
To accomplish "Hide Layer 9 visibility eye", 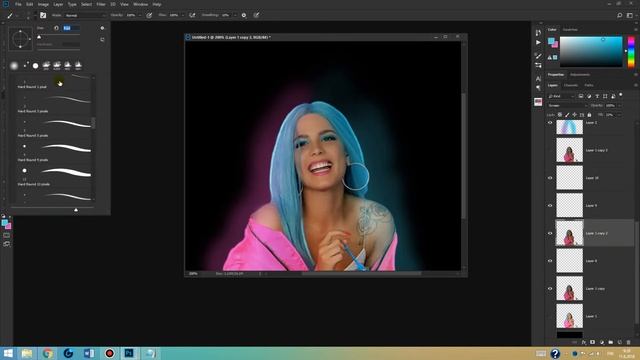I will [550, 206].
